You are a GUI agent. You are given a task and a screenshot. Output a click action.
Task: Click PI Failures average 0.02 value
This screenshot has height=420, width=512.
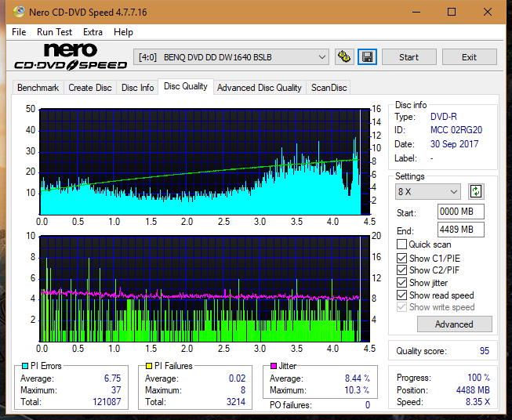click(x=237, y=378)
